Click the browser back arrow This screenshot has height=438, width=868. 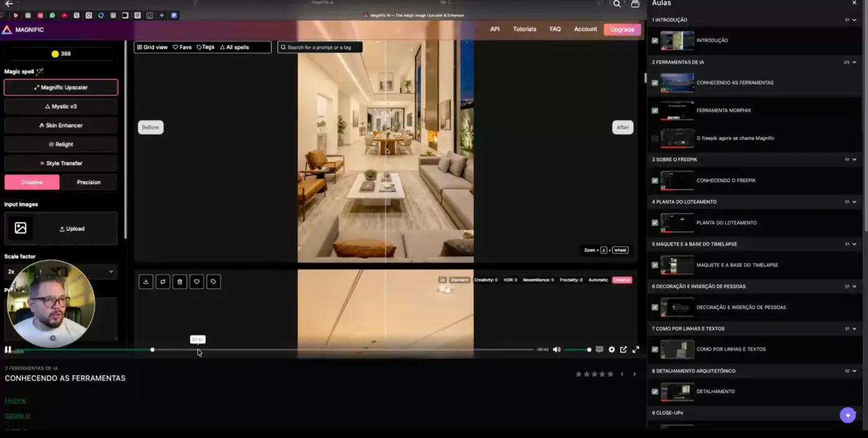tap(9, 4)
